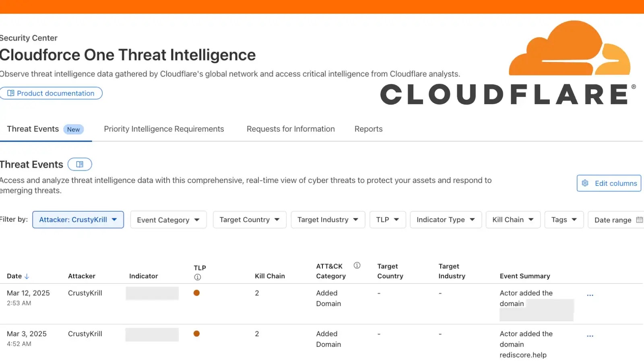The width and height of the screenshot is (644, 362).
Task: Toggle the sort arrow on the Date column
Action: coord(27,276)
